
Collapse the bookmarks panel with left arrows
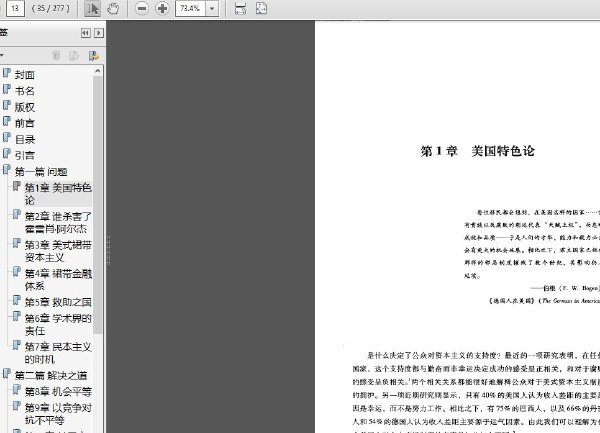point(85,33)
